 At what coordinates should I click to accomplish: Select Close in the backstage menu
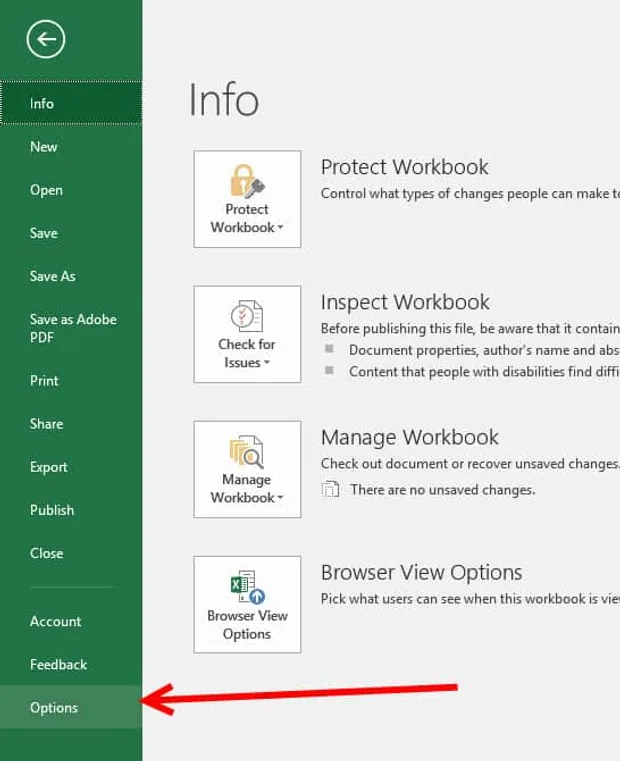tap(71, 553)
